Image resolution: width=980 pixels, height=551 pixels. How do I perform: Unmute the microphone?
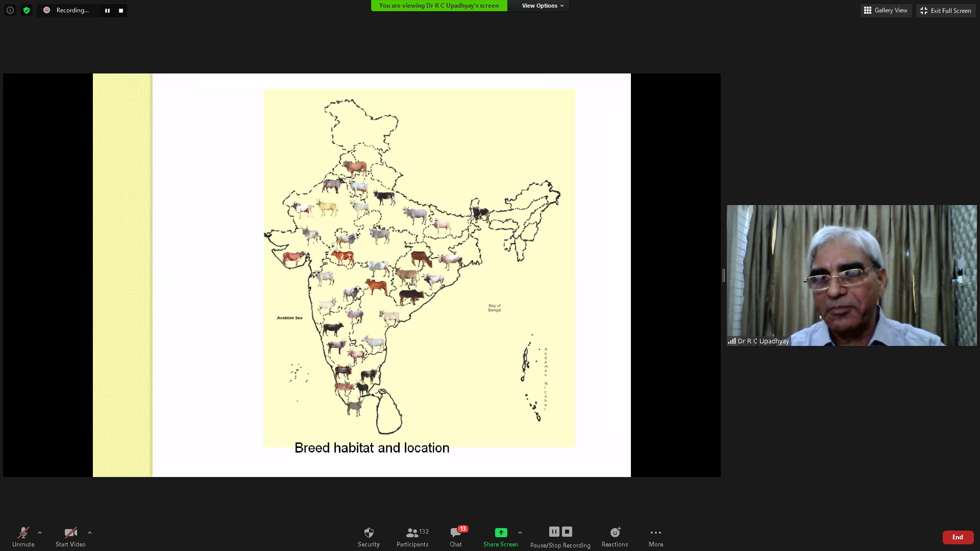click(x=23, y=537)
